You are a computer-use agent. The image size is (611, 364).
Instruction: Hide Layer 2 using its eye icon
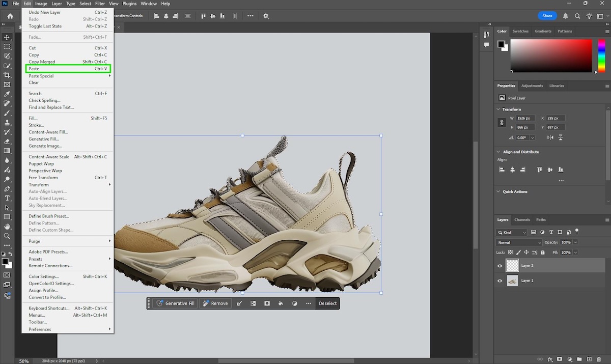click(500, 266)
